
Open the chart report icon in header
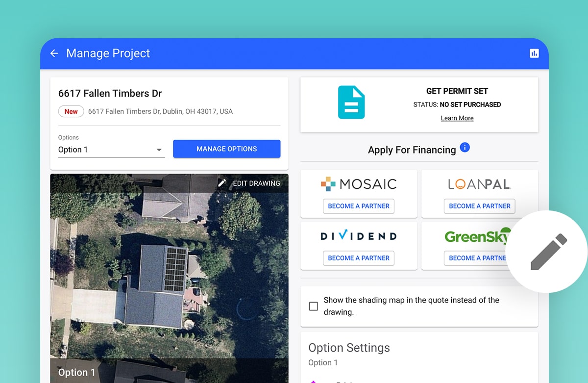pyautogui.click(x=534, y=53)
